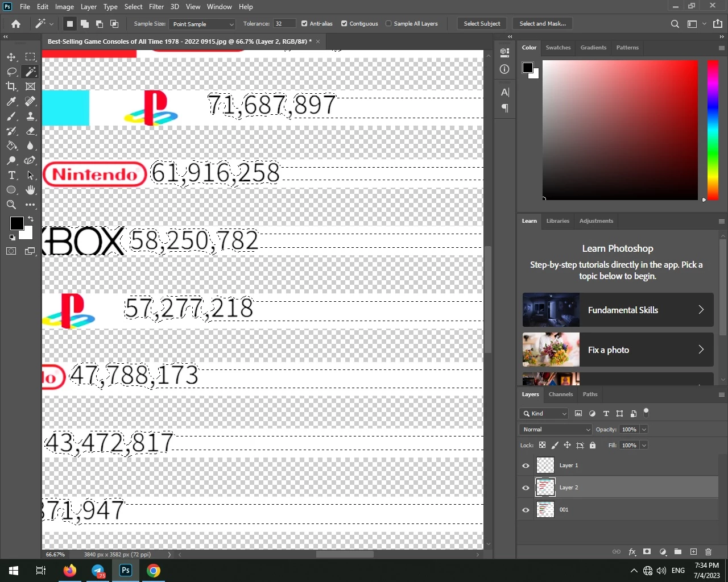Click the Tolerance value field

[x=284, y=24]
